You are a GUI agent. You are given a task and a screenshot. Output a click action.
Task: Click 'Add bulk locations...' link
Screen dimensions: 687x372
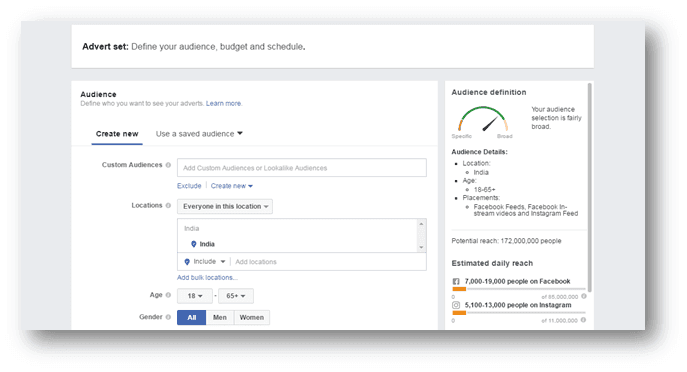[x=207, y=277]
